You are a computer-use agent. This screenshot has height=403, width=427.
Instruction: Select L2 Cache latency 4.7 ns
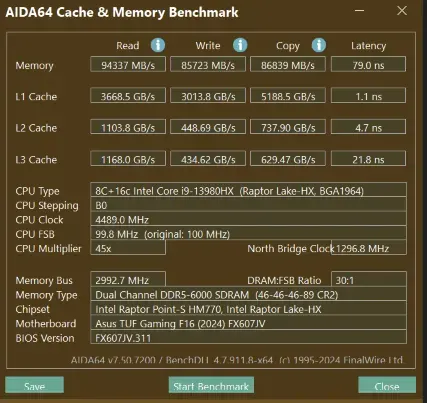click(x=368, y=127)
